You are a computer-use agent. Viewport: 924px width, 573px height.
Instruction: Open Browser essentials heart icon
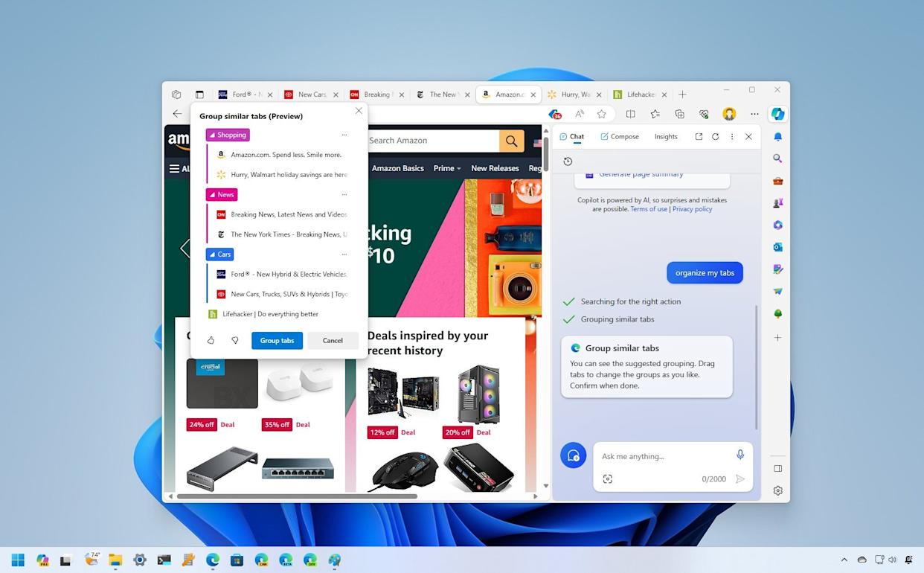(x=704, y=114)
